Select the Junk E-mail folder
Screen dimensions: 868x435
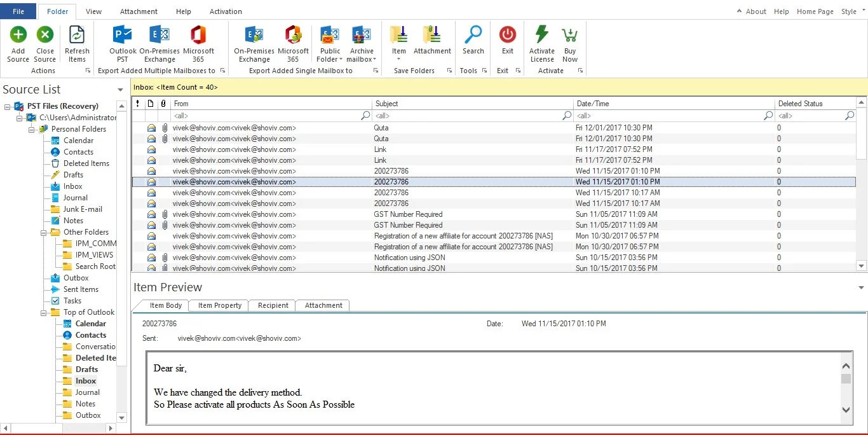(83, 209)
